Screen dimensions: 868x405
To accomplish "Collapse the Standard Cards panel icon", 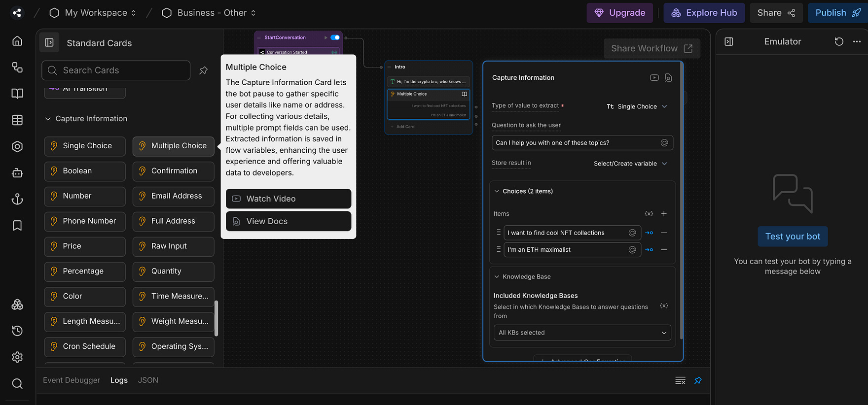I will click(x=49, y=43).
